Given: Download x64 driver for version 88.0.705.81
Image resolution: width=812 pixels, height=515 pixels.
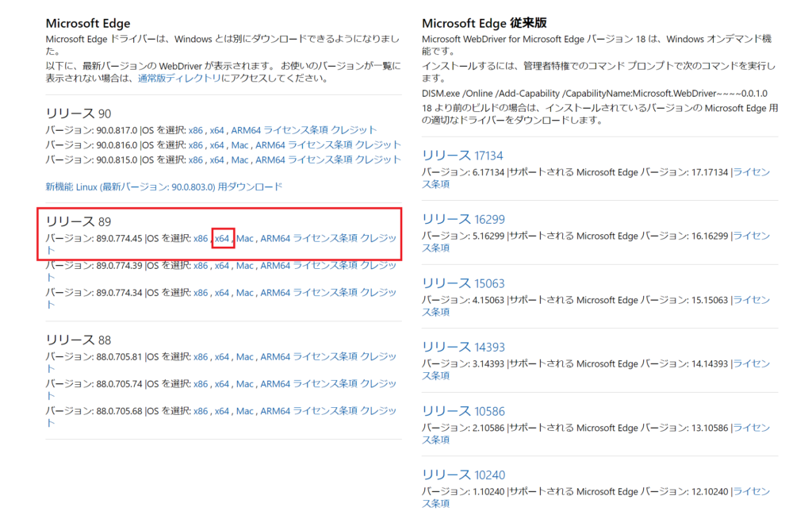Looking at the screenshot, I should tap(222, 357).
